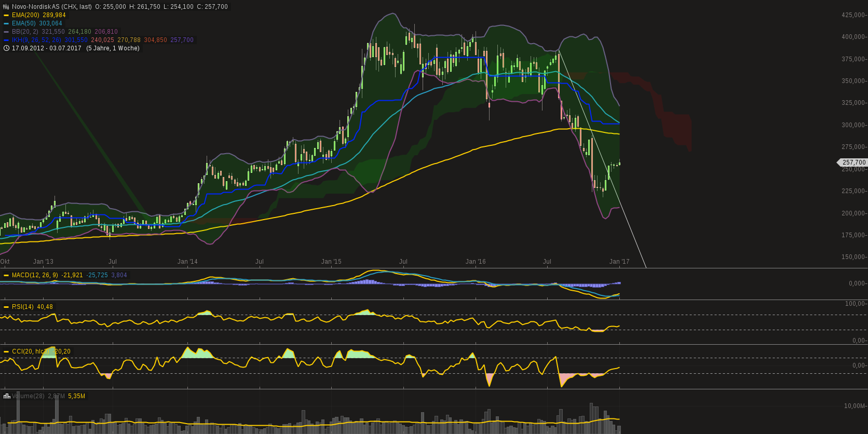Click the 425,000 price axis label

pos(853,15)
